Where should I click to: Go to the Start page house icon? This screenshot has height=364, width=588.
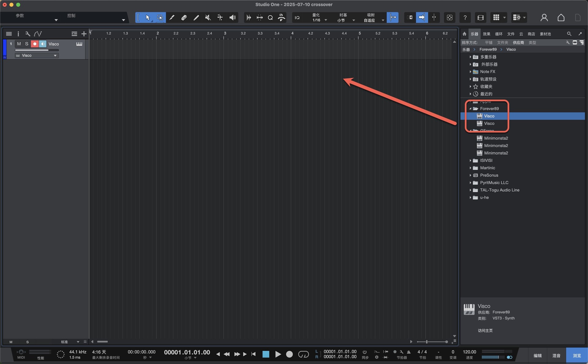561,17
